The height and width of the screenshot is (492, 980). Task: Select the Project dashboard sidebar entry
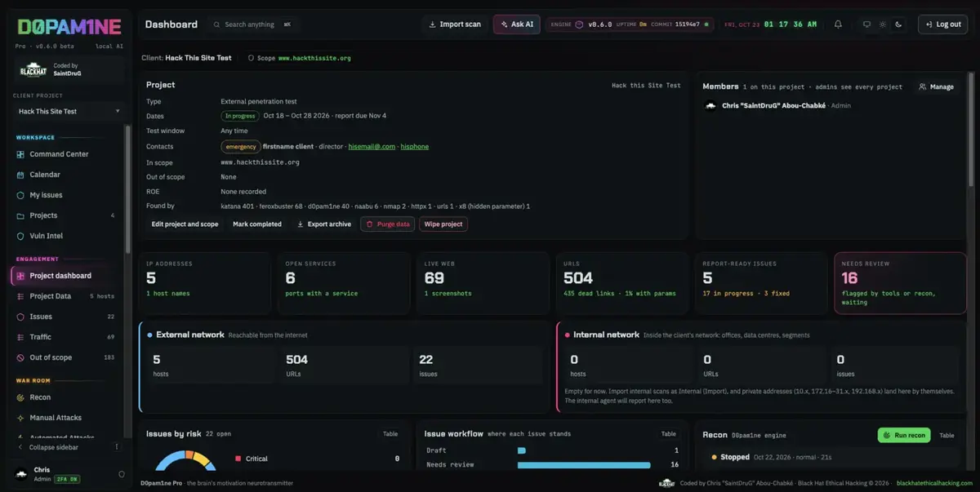click(65, 276)
